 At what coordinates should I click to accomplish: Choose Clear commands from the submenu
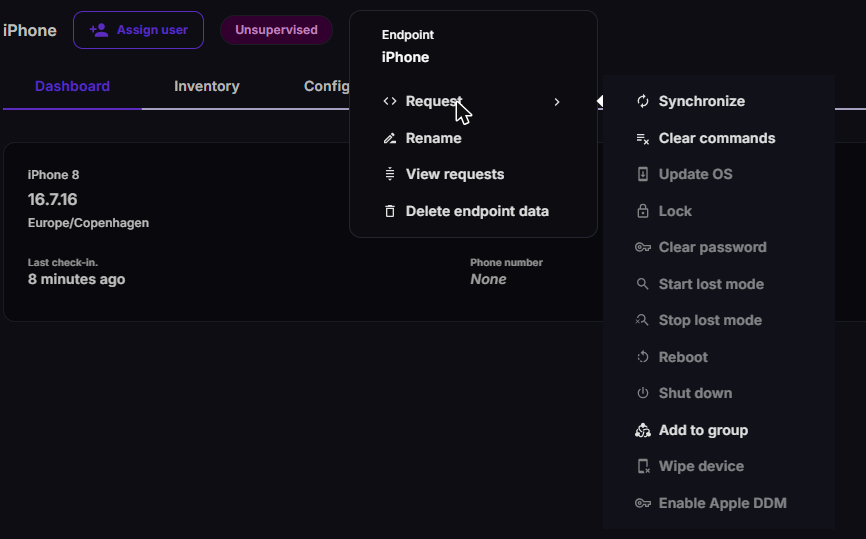point(719,139)
